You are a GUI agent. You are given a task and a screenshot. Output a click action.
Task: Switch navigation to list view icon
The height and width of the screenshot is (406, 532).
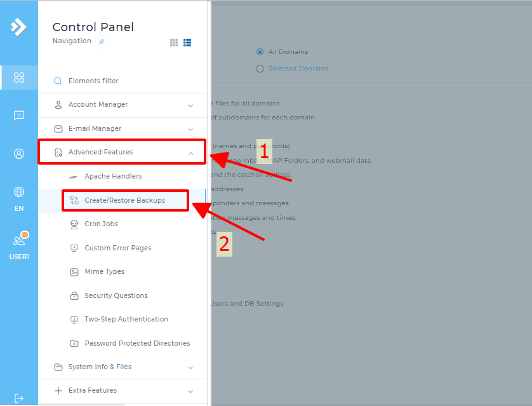(187, 43)
